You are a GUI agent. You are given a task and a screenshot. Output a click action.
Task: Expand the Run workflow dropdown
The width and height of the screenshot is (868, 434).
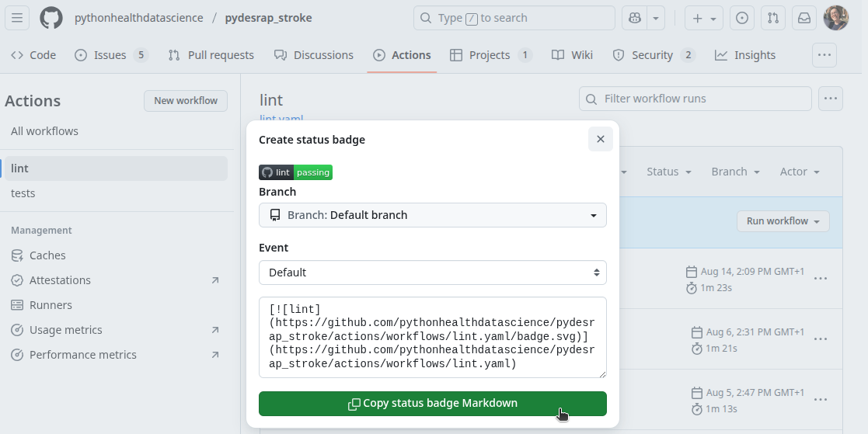[x=783, y=221]
